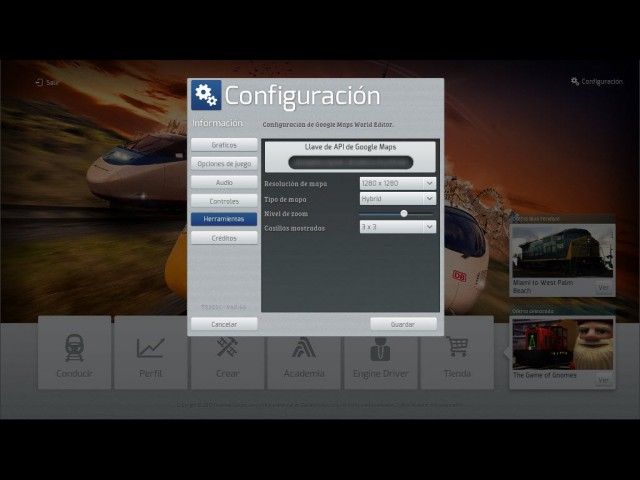Expand the Casillas mostradas dropdown
Viewport: 640px width, 480px height.
[x=397, y=227]
